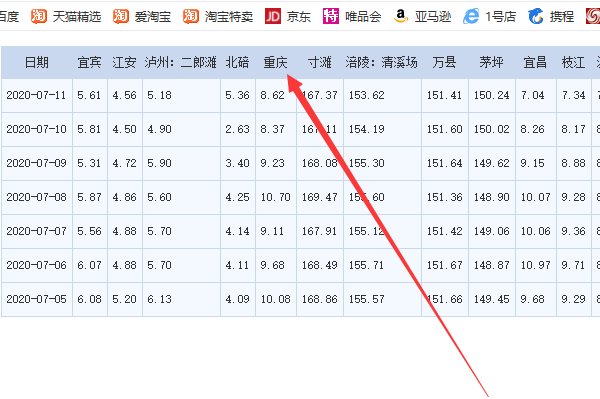
Task: Click the 枝江 column header
Action: [573, 62]
